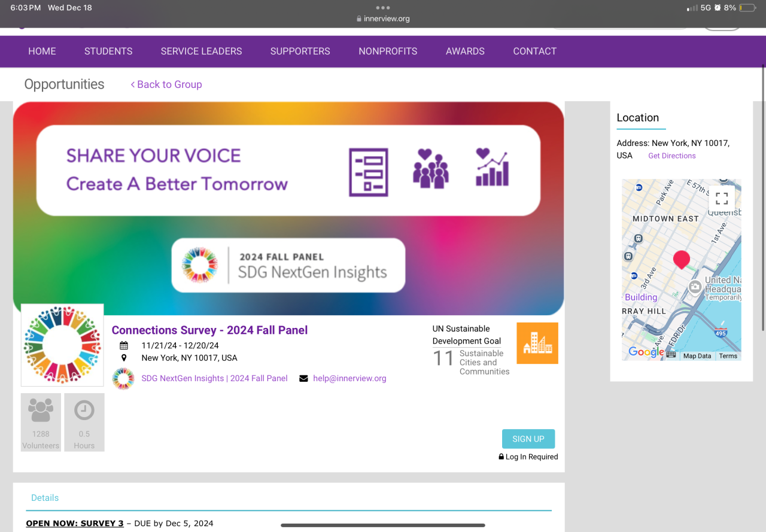The width and height of the screenshot is (766, 532).
Task: Click the date range 11/21/24 - 12/20/24
Action: (x=180, y=345)
